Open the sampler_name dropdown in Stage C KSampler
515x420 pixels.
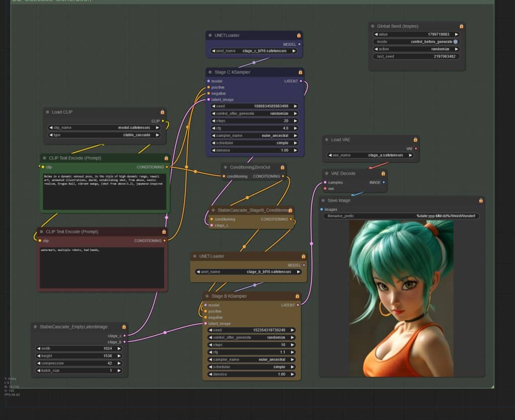tap(254, 136)
